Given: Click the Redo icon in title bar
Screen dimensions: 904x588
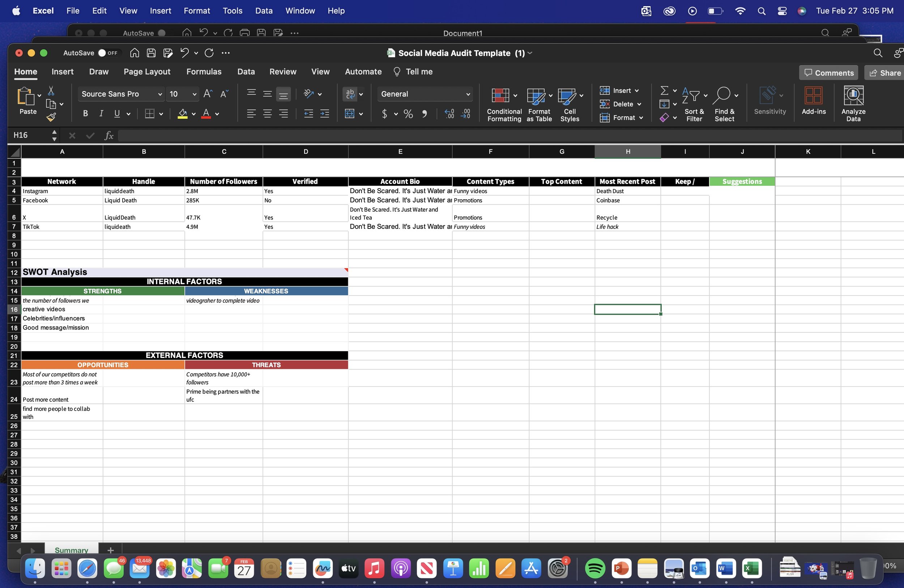Looking at the screenshot, I should (209, 53).
